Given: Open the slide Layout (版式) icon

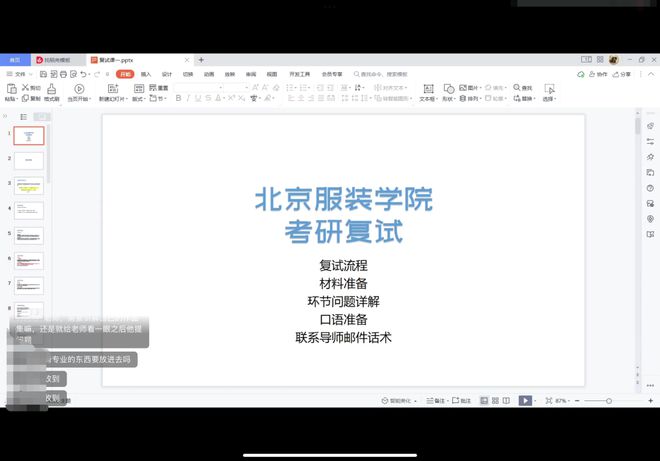Looking at the screenshot, I should coord(139,88).
